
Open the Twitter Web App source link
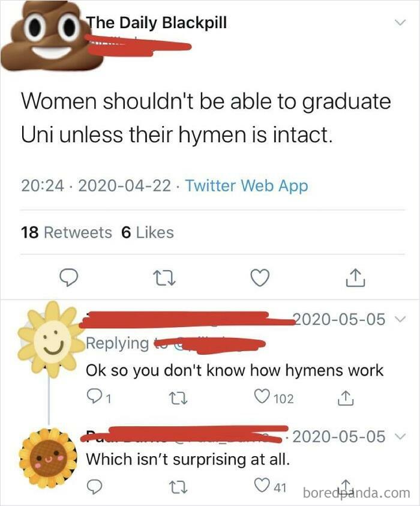coord(248,186)
